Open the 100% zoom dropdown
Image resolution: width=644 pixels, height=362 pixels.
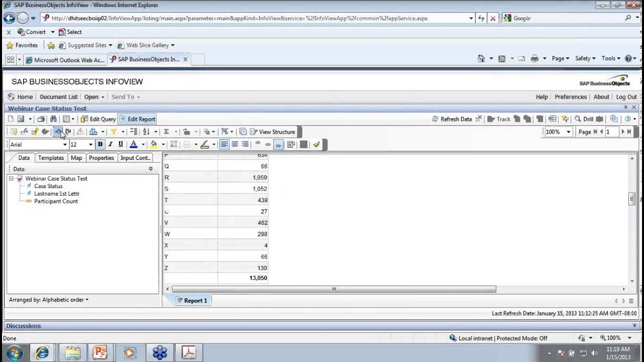569,132
